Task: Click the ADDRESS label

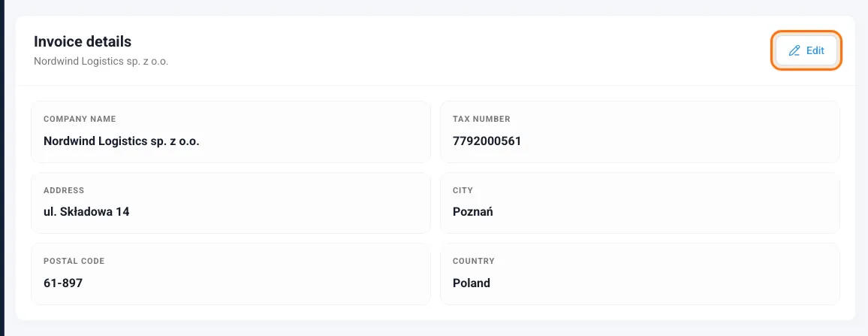Action: coord(64,190)
